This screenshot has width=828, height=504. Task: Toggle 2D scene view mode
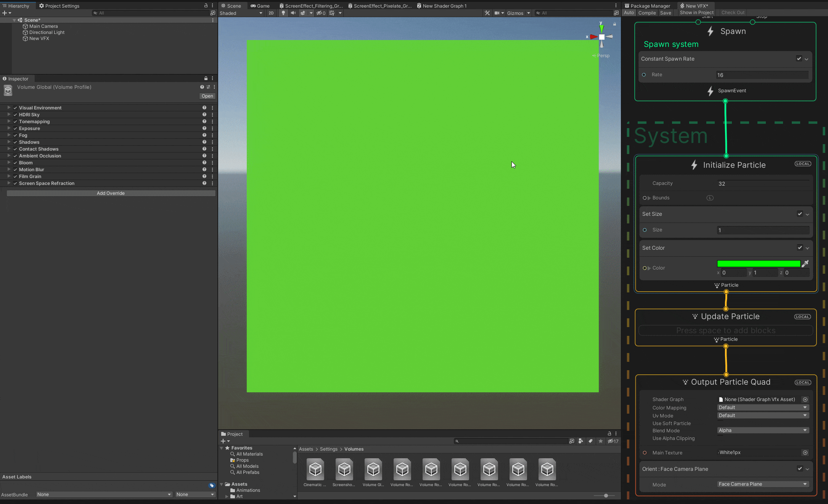(x=271, y=13)
